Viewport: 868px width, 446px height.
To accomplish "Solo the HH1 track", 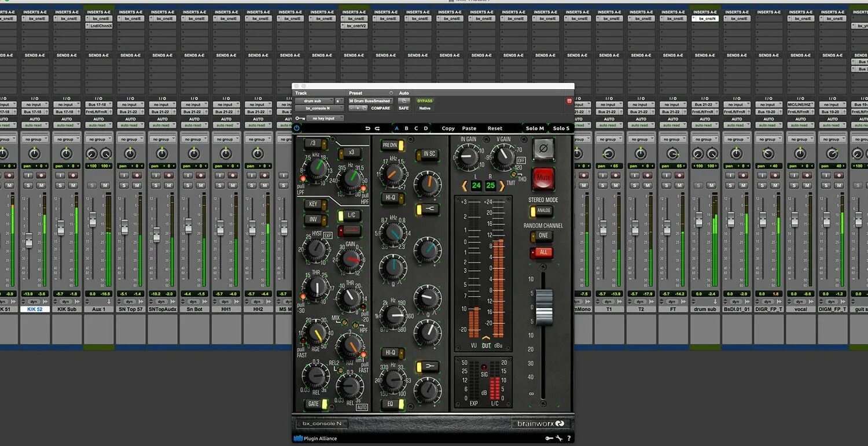I will pyautogui.click(x=219, y=185).
